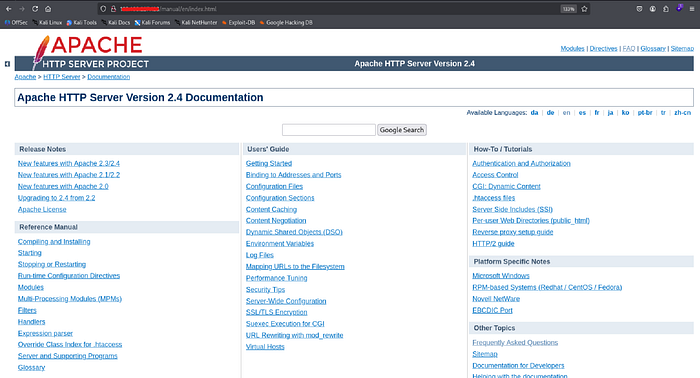Image resolution: width=700 pixels, height=378 pixels.
Task: Reload the page with refresh icon
Action: [x=35, y=9]
